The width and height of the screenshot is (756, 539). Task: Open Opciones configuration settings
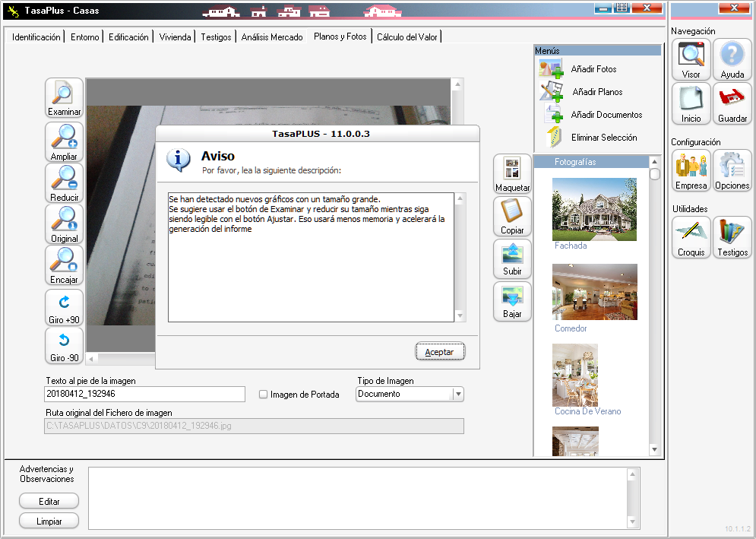[732, 170]
